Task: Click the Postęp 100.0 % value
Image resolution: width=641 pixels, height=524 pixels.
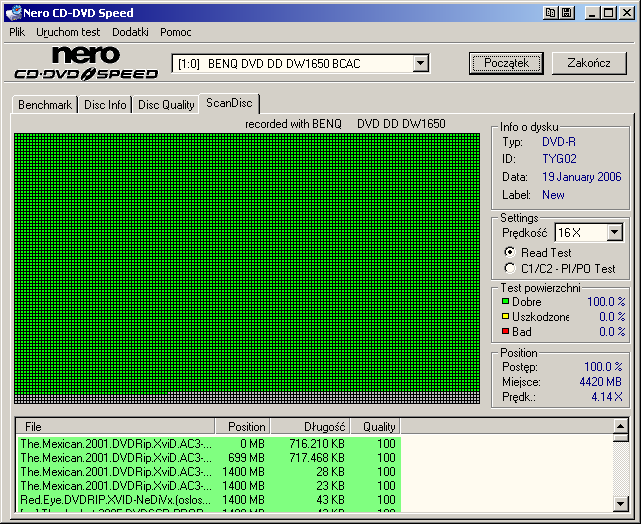Action: 603,367
